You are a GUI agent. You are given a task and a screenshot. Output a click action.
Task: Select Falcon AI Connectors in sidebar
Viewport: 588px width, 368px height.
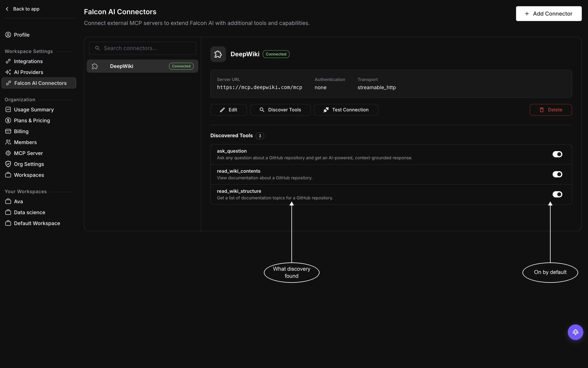[39, 83]
